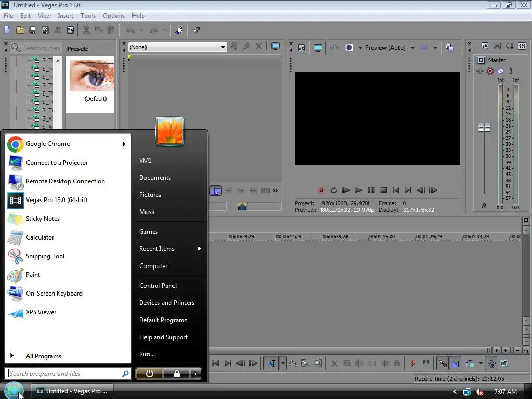The image size is (532, 399).
Task: Open the Edit menu
Action: coord(25,16)
